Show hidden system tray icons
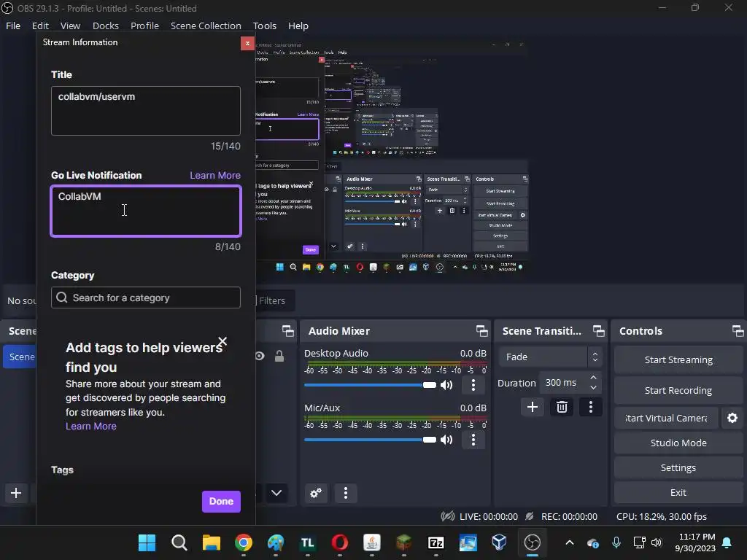This screenshot has width=747, height=560. click(569, 542)
